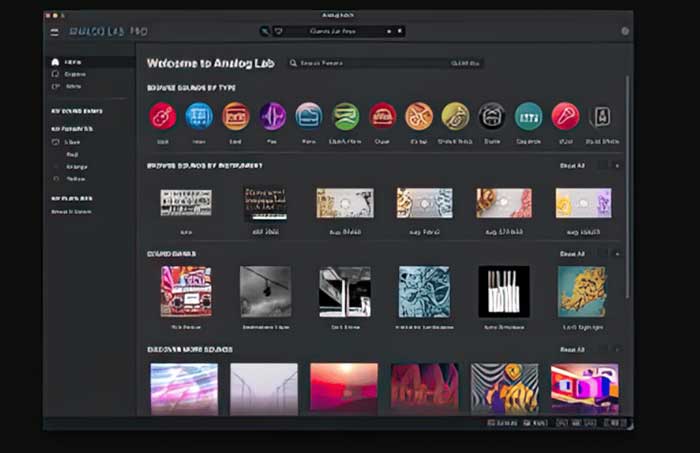Open the preset name display in the top bar

click(333, 31)
